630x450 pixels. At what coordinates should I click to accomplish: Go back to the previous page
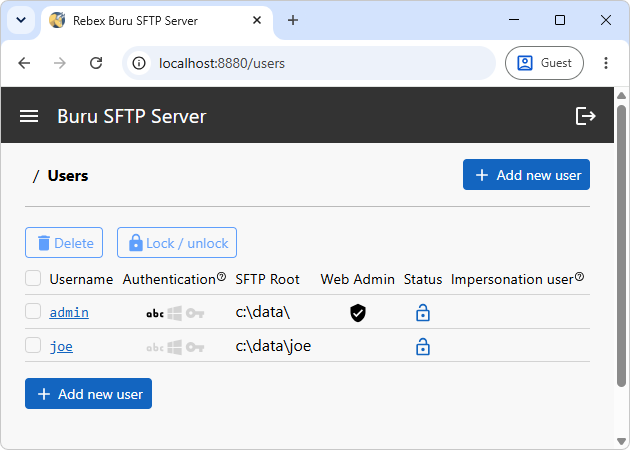(x=25, y=63)
